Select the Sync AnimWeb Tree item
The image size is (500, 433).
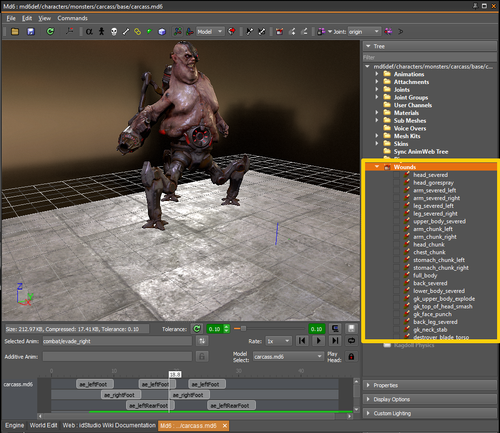point(421,152)
